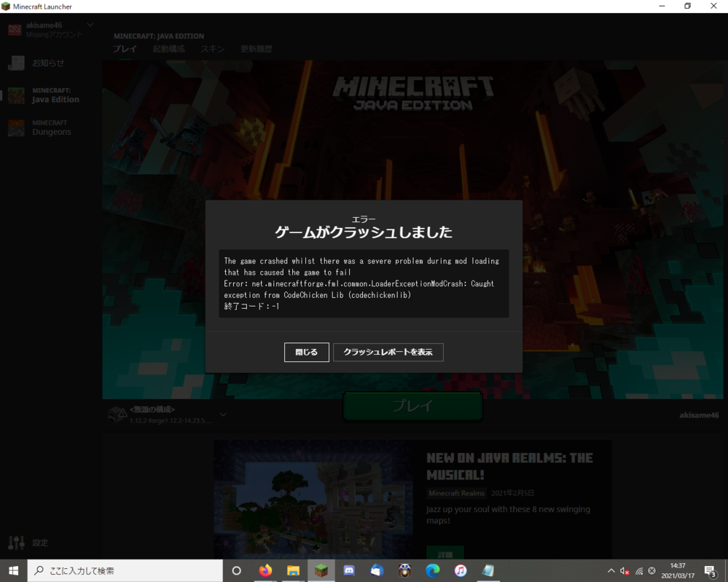The height and width of the screenshot is (582, 728).
Task: Open crash report with クラッシュレポートを表示 button
Action: (x=388, y=353)
